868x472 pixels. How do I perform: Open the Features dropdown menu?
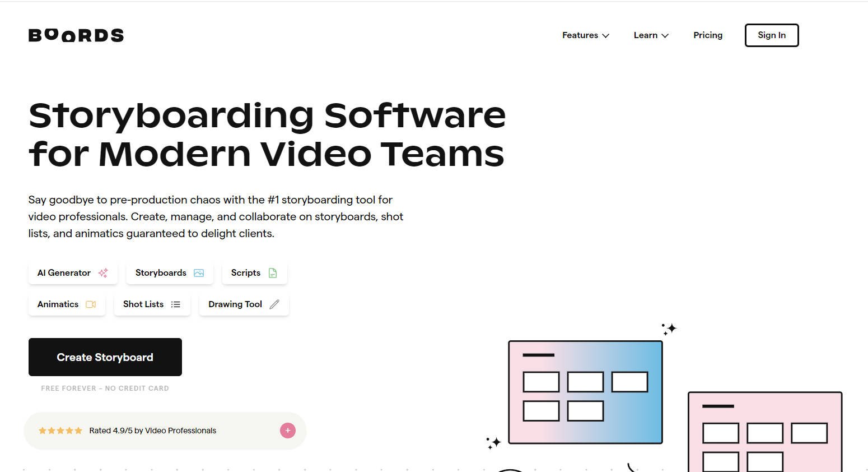tap(585, 35)
